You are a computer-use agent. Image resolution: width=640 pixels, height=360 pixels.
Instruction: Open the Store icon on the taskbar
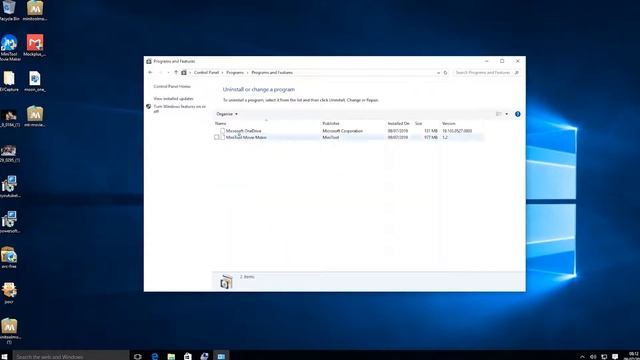pos(187,356)
